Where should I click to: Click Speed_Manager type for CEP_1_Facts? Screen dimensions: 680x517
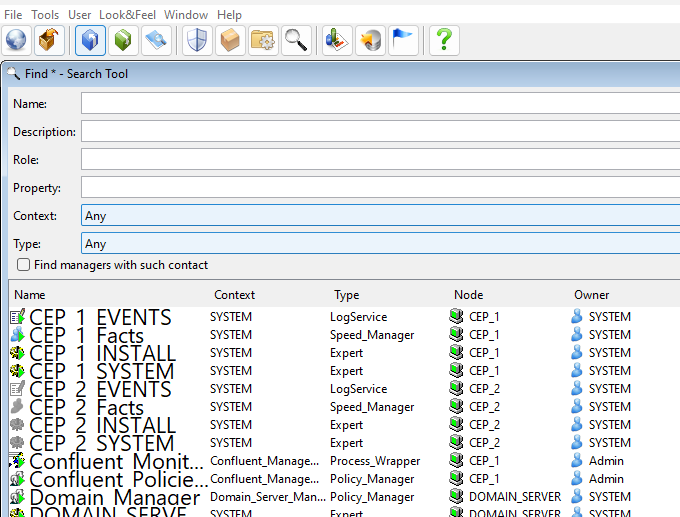(x=372, y=335)
